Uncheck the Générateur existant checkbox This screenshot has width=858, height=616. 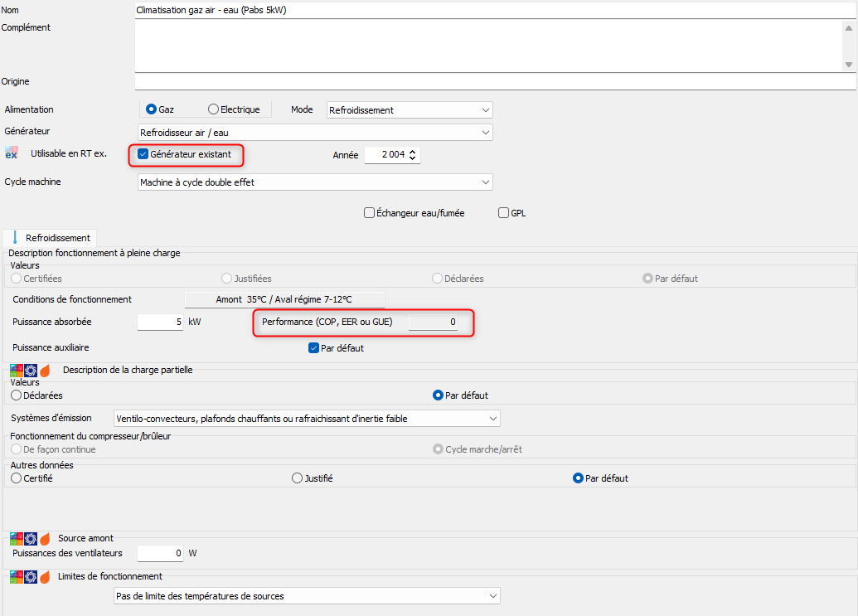(143, 154)
